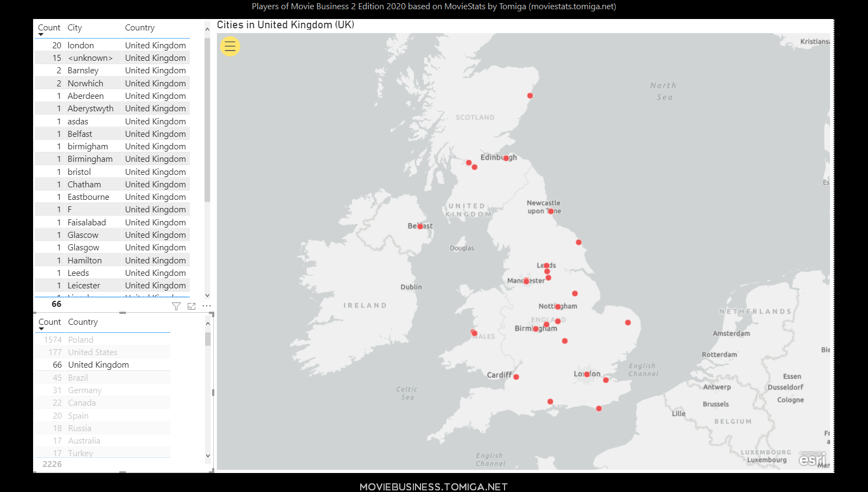Open More options ellipsis for city table

tap(207, 306)
